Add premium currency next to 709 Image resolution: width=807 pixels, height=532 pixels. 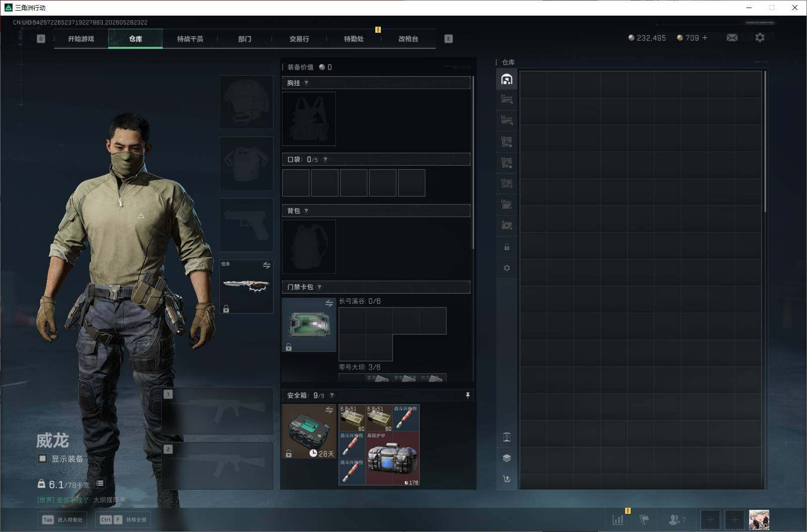pos(705,38)
